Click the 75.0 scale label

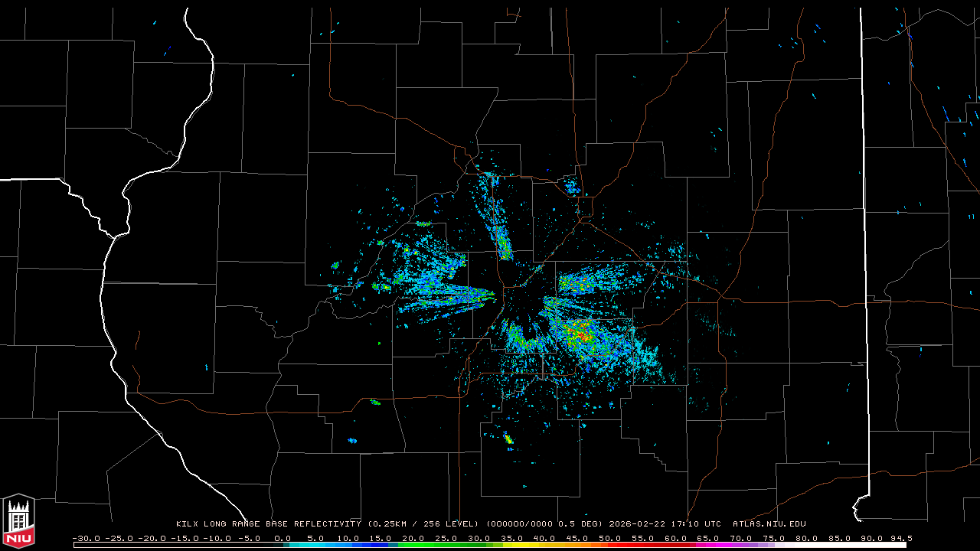(x=774, y=538)
